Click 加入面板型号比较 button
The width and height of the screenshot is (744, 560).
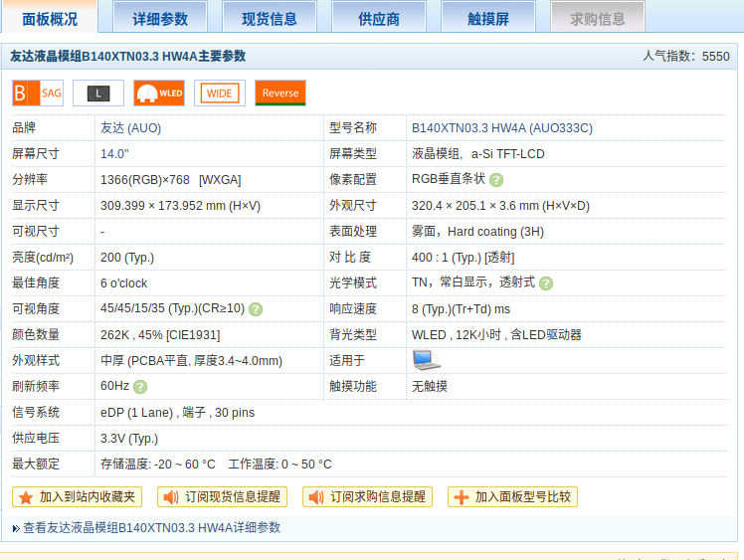click(512, 497)
